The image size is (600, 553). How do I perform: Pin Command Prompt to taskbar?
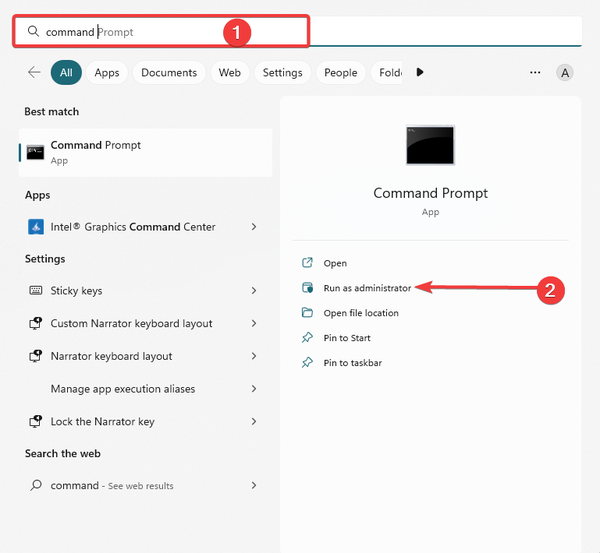(352, 363)
